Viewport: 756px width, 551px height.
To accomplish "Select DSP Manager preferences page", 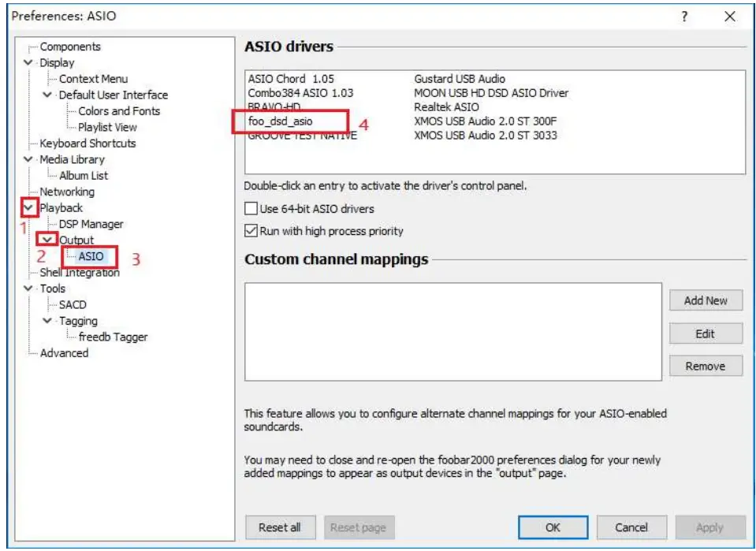I will tap(91, 224).
